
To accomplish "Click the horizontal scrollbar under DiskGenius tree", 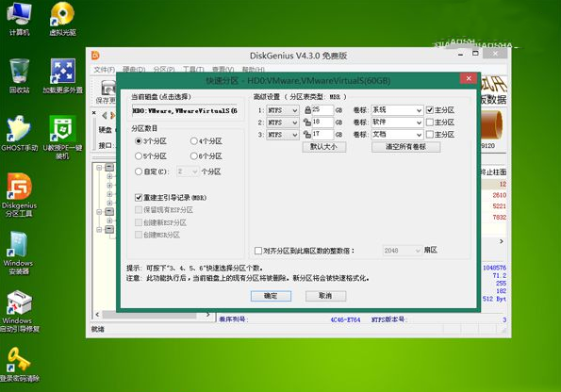I will tap(150, 315).
